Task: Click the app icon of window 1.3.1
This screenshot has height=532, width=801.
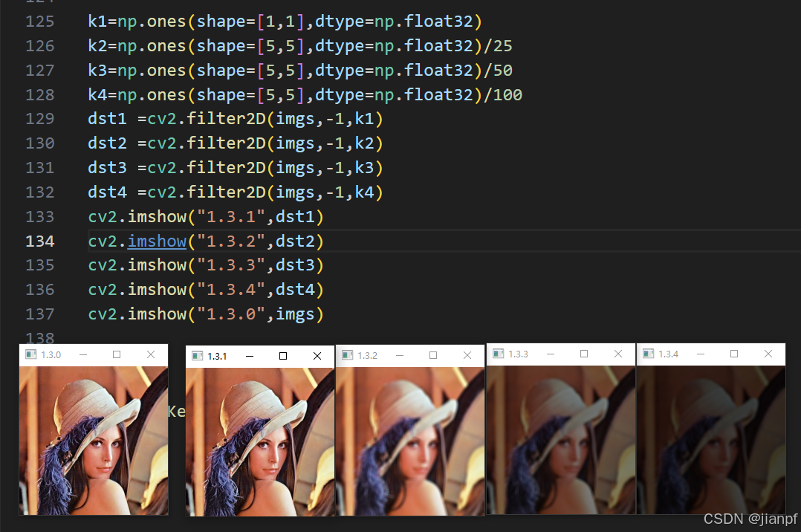Action: pos(197,356)
